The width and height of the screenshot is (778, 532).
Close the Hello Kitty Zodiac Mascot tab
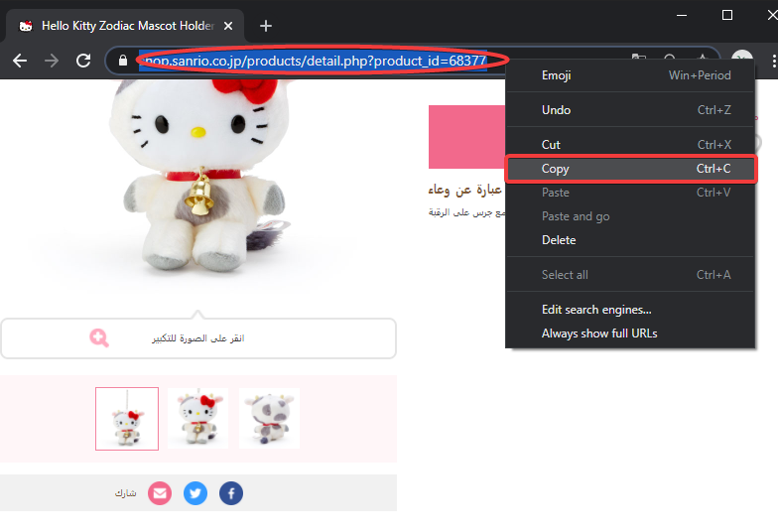[x=228, y=26]
